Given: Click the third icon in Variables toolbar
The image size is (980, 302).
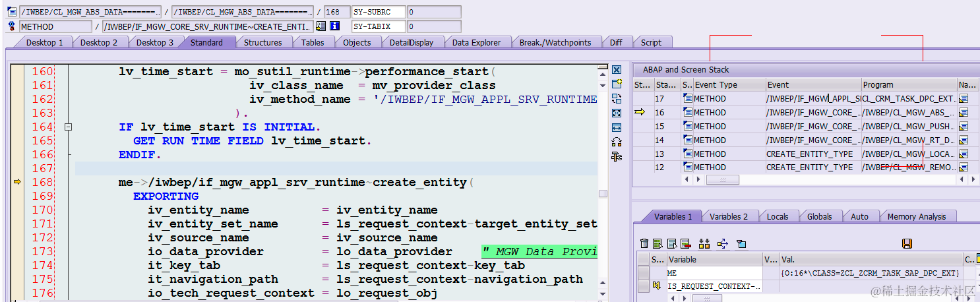Looking at the screenshot, I should click(x=671, y=244).
